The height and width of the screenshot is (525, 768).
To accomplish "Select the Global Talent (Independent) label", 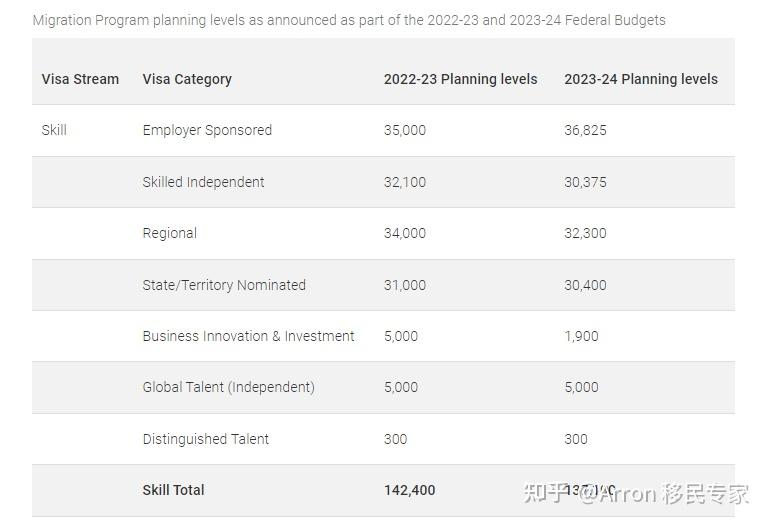I will click(x=228, y=387).
